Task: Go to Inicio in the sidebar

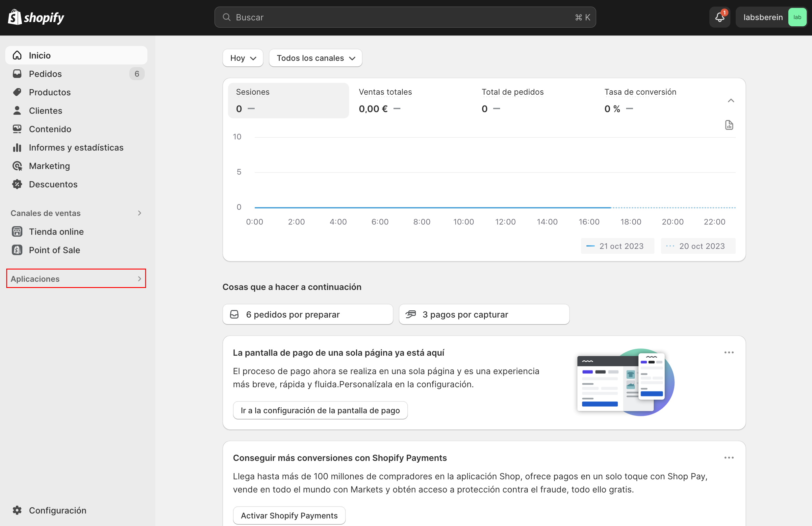Action: point(39,55)
